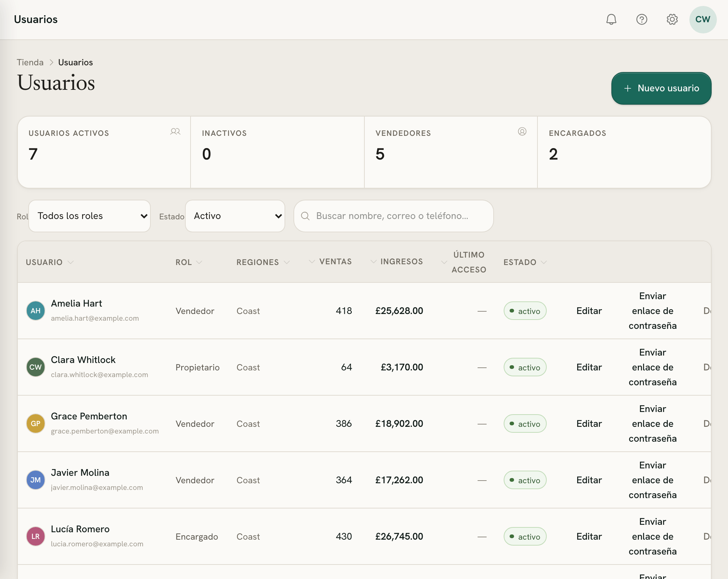The height and width of the screenshot is (579, 728).
Task: Edit Amelia Hart's user record
Action: coord(589,311)
